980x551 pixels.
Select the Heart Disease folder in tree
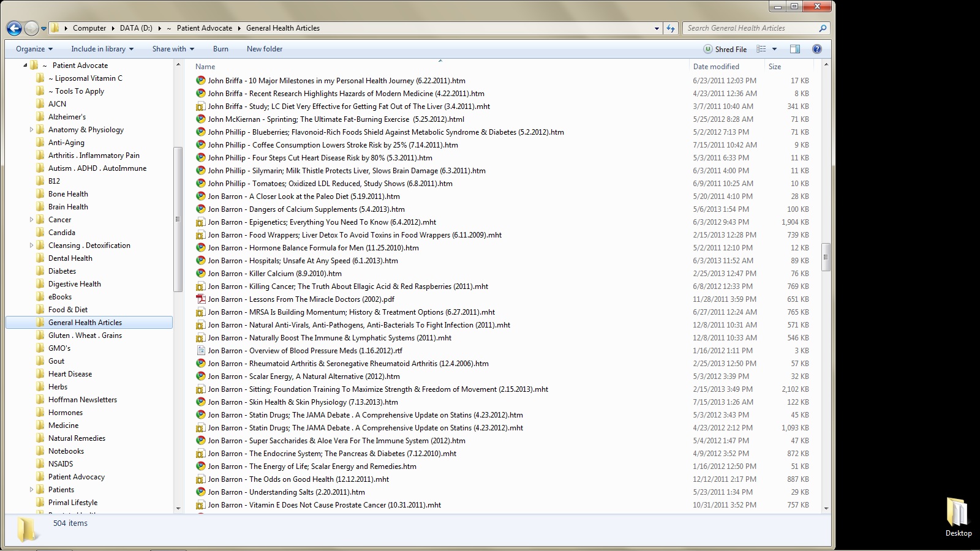(70, 374)
